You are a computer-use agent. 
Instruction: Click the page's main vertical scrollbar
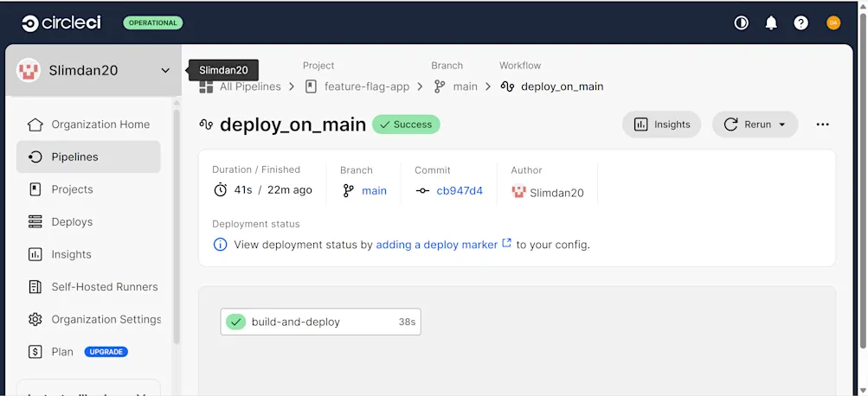[863, 180]
